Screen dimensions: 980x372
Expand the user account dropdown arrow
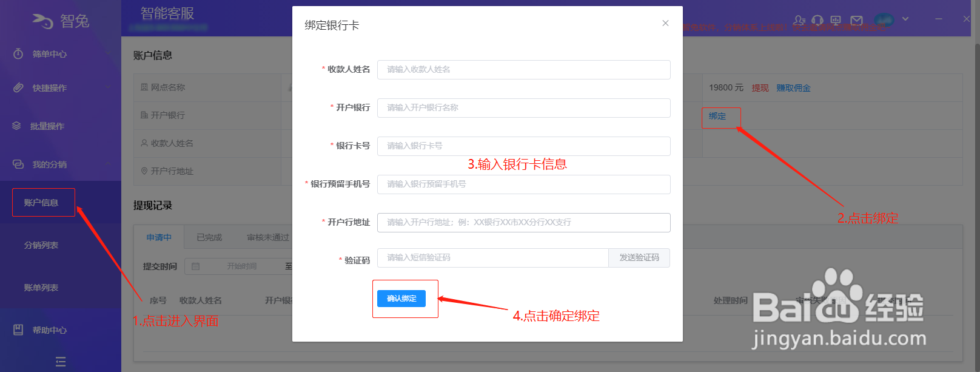pos(905,19)
